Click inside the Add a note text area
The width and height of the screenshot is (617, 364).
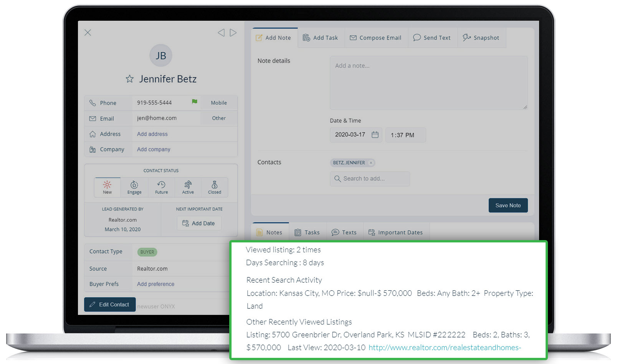(428, 82)
